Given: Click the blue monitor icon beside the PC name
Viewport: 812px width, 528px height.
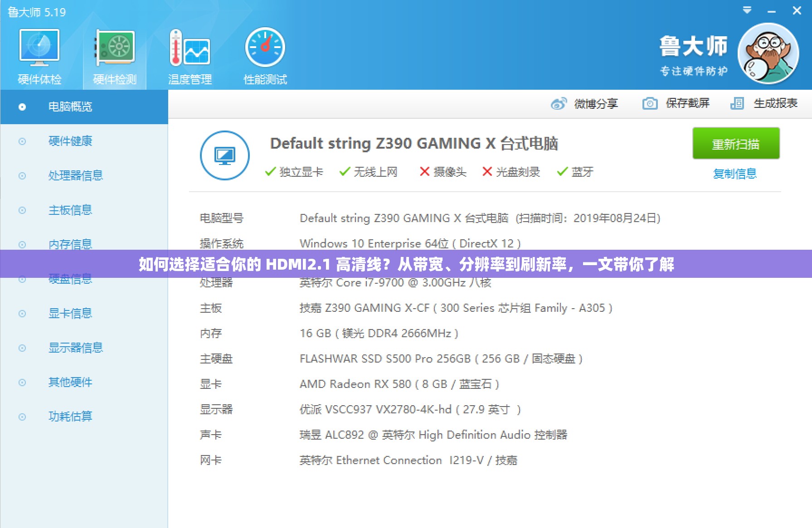Looking at the screenshot, I should [x=224, y=155].
